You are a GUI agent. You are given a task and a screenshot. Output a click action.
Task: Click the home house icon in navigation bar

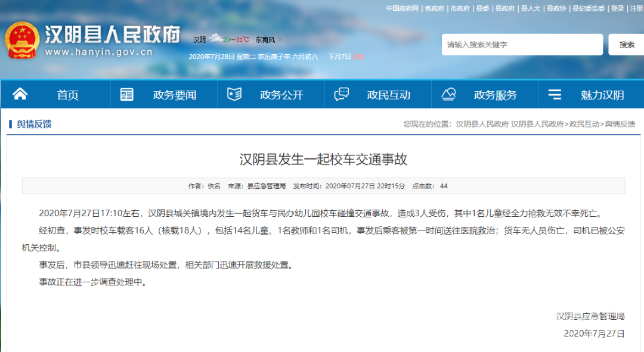tap(20, 94)
